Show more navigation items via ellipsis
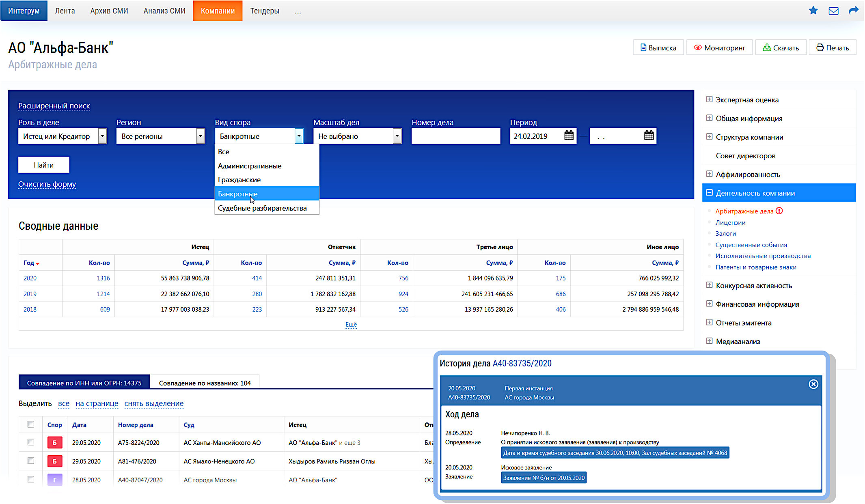865x504 pixels. pos(298,11)
